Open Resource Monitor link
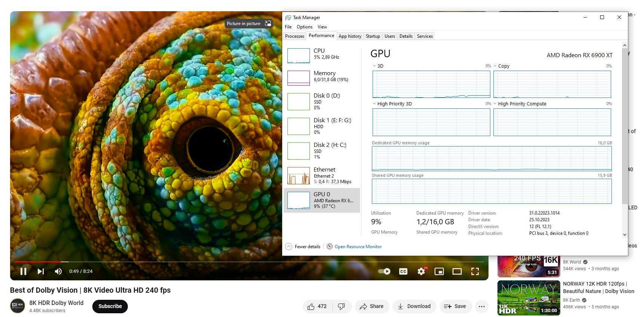Screen dimensions: 644x317 tap(358, 247)
